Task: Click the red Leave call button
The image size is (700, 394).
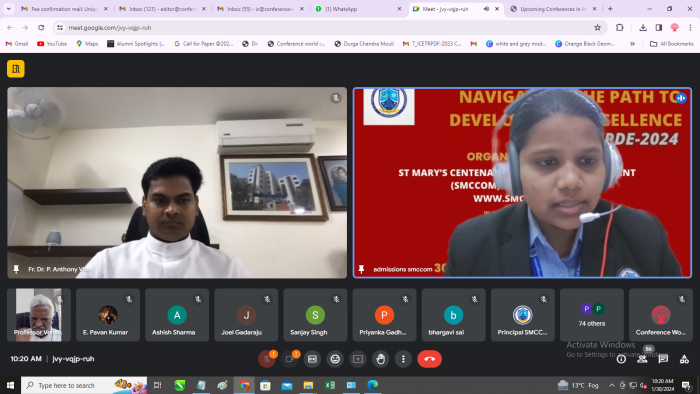Action: pyautogui.click(x=429, y=359)
